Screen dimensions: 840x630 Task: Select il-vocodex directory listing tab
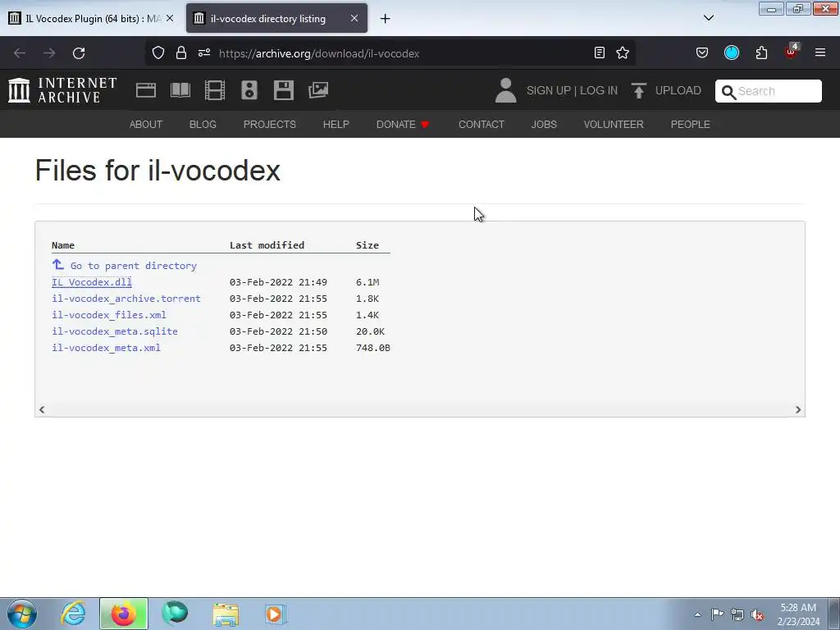pos(277,19)
